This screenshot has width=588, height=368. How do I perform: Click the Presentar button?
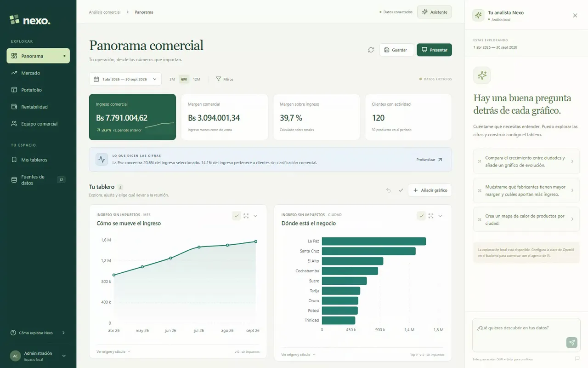(x=434, y=50)
